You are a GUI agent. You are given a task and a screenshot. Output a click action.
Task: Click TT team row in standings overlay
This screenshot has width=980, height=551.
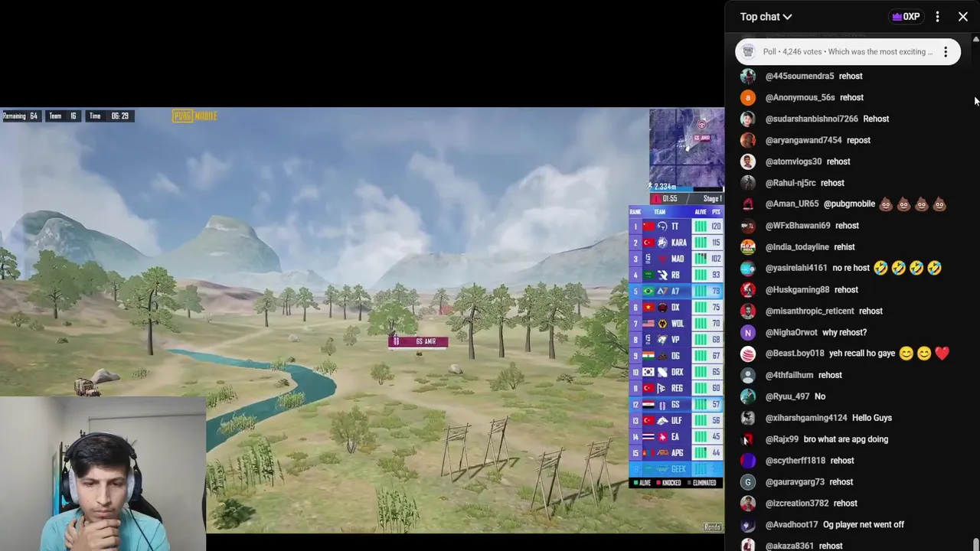click(676, 227)
